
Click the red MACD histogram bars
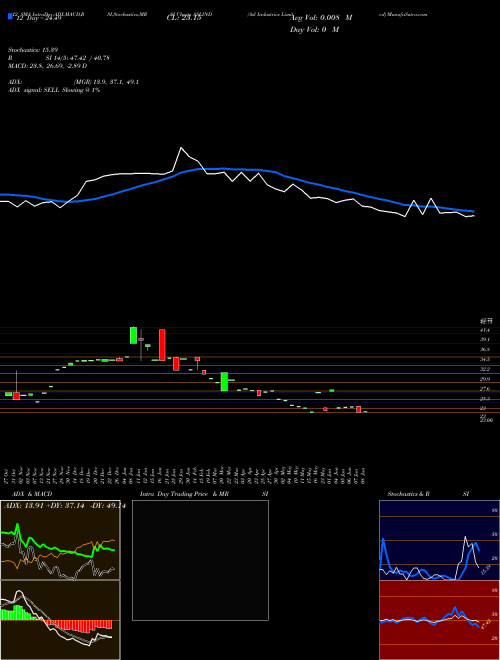78,626
